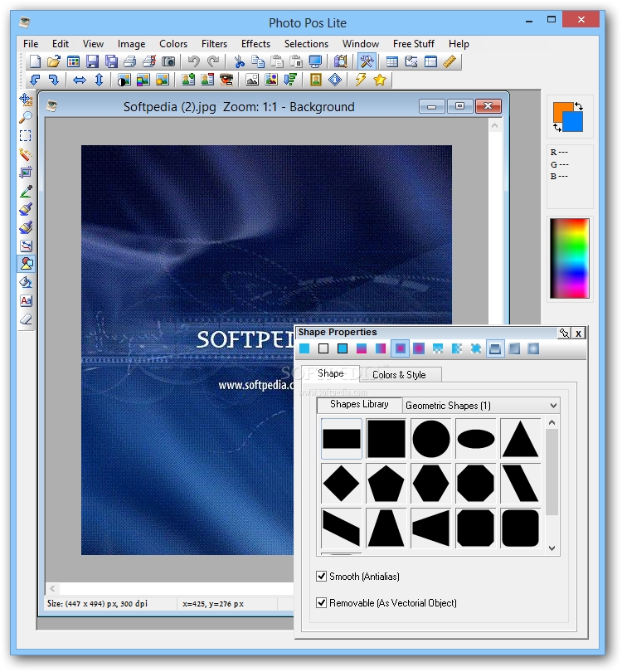Click the image horizontal scroll left arrow
Viewport: 622px width, 672px height.
tap(52, 588)
